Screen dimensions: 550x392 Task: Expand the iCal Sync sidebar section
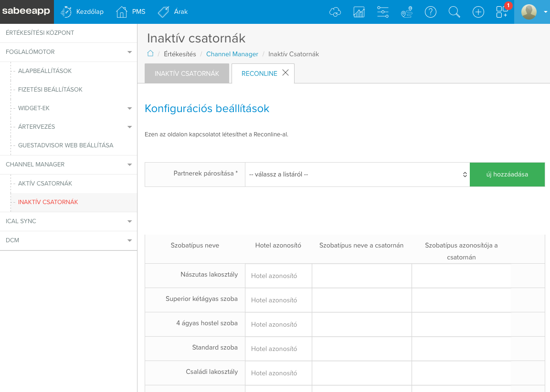(x=129, y=221)
